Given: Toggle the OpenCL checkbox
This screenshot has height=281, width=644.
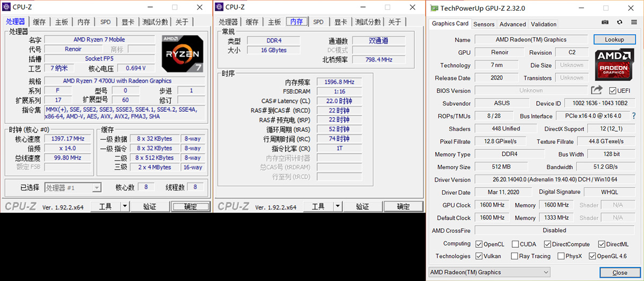Looking at the screenshot, I should click(479, 244).
